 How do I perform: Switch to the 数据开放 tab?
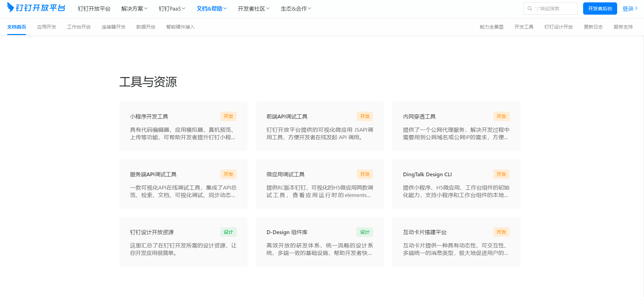coord(146,27)
